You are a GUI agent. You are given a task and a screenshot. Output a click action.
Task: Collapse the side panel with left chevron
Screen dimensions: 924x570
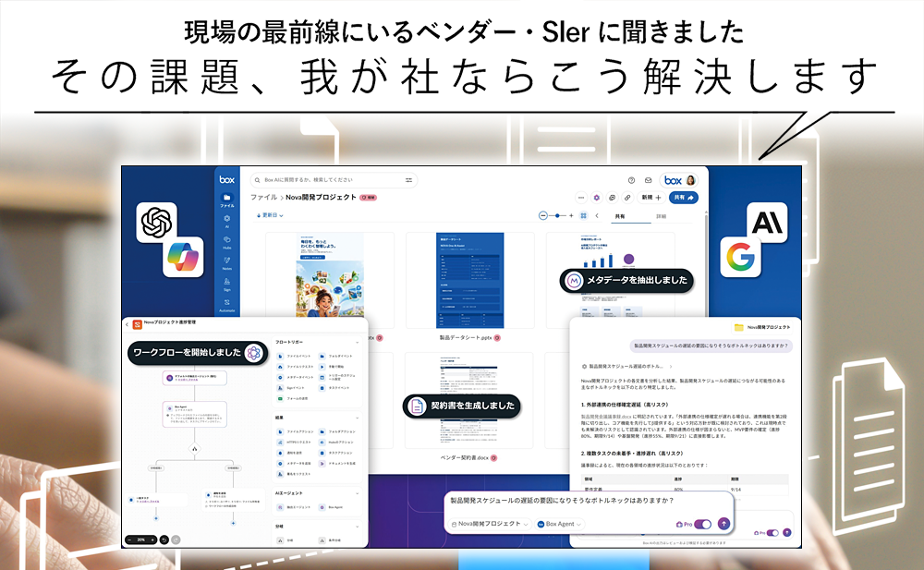pos(597,216)
